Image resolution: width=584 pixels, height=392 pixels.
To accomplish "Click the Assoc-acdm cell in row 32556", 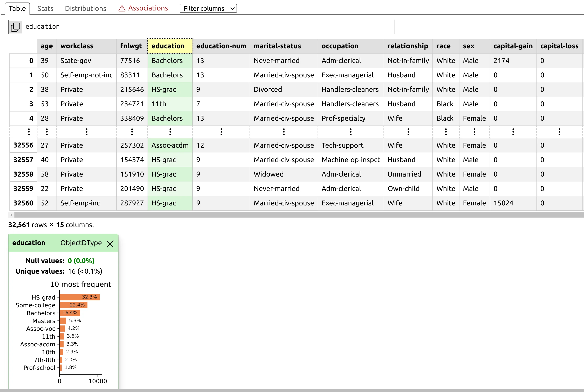I will [170, 146].
